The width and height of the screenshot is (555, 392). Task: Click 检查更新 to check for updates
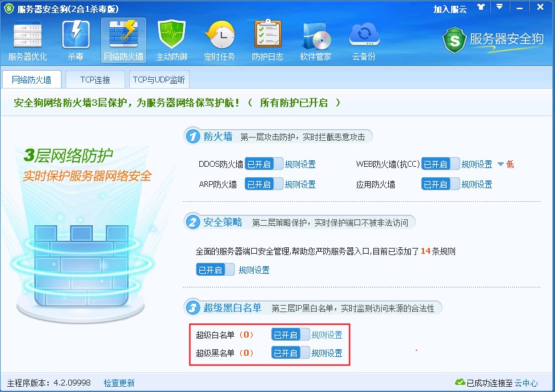(119, 383)
